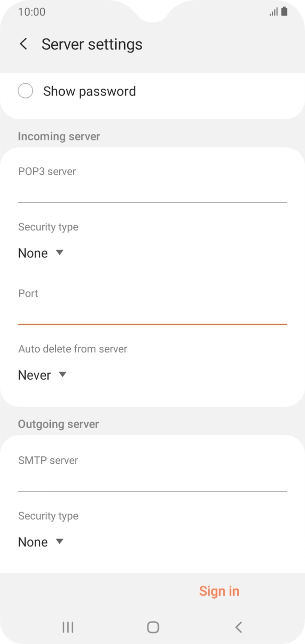Tap the Outgoing server section header

58,424
